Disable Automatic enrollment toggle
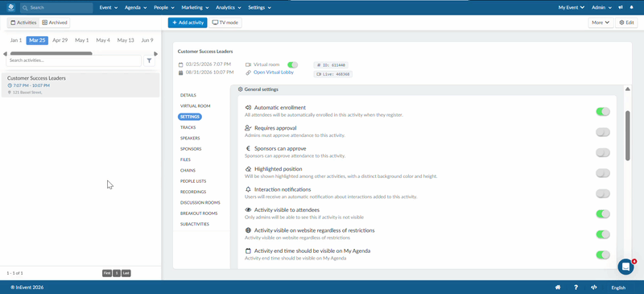 point(602,111)
